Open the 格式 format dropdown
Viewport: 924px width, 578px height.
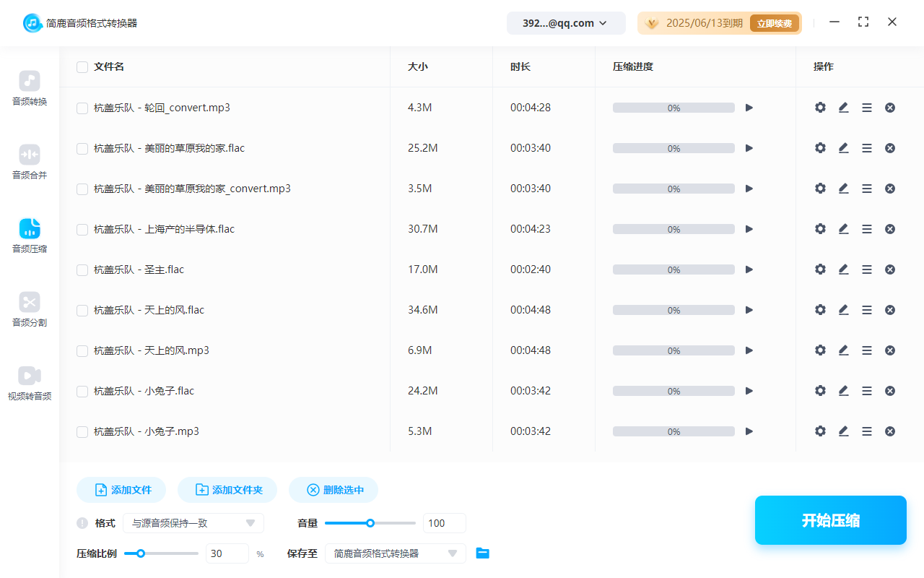(x=193, y=523)
